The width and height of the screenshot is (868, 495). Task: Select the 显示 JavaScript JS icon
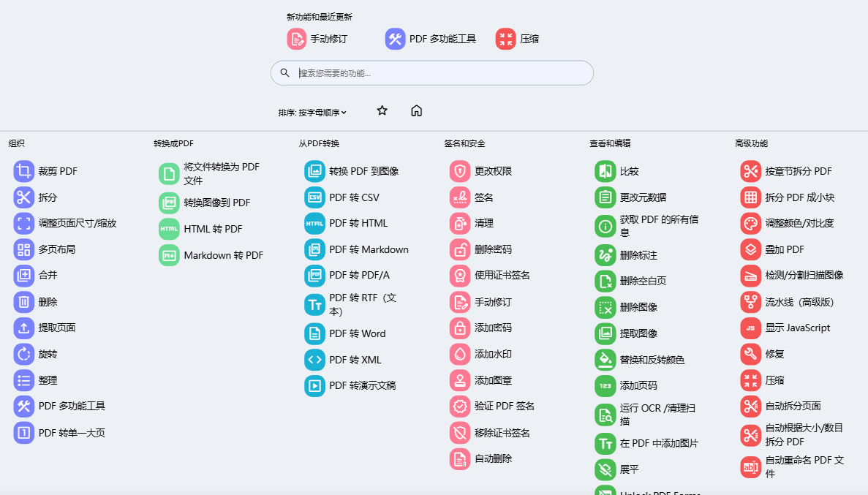click(x=751, y=328)
